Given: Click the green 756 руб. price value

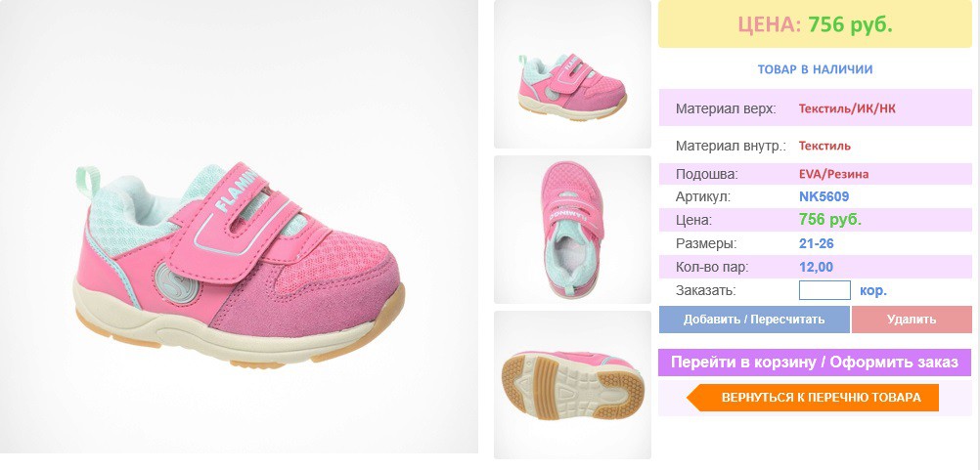Looking at the screenshot, I should 830,220.
